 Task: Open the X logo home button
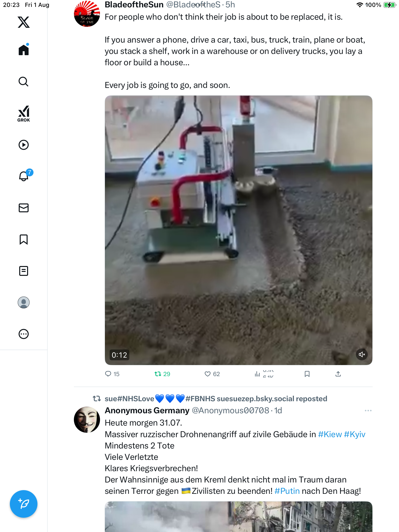coord(24,22)
